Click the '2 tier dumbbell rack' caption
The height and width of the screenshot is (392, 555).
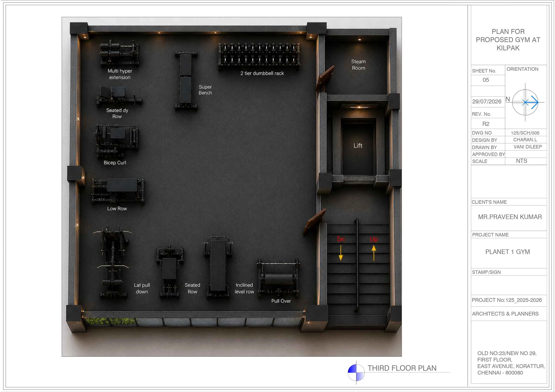point(262,73)
